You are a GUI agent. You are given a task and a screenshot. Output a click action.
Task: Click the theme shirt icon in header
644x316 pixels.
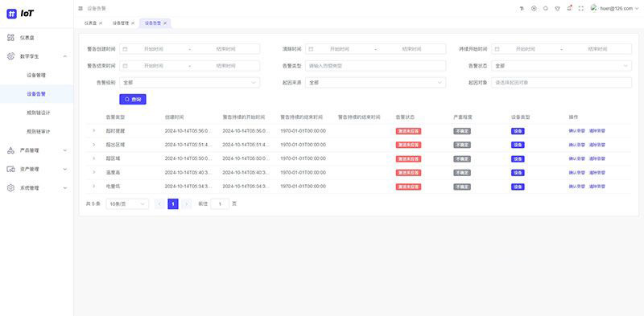[557, 8]
